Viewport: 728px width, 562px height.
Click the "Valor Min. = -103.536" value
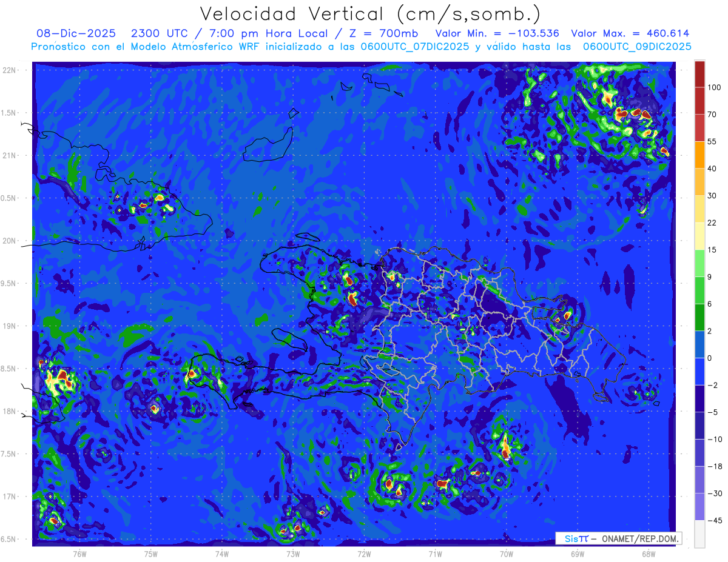pos(497,33)
